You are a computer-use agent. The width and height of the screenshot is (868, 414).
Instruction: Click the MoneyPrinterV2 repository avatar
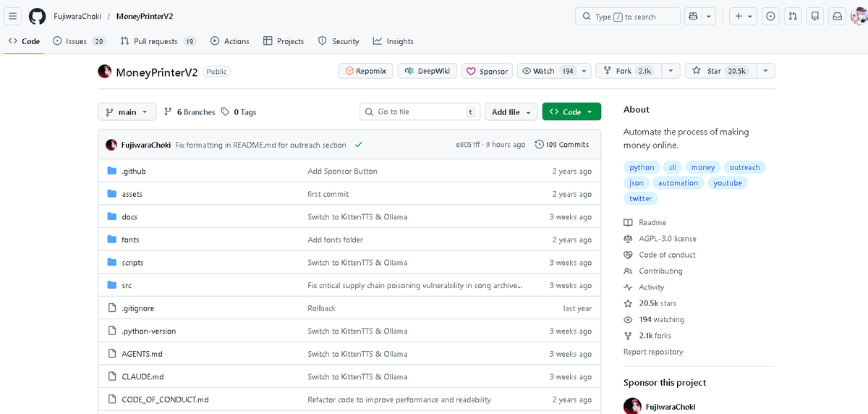click(x=105, y=71)
